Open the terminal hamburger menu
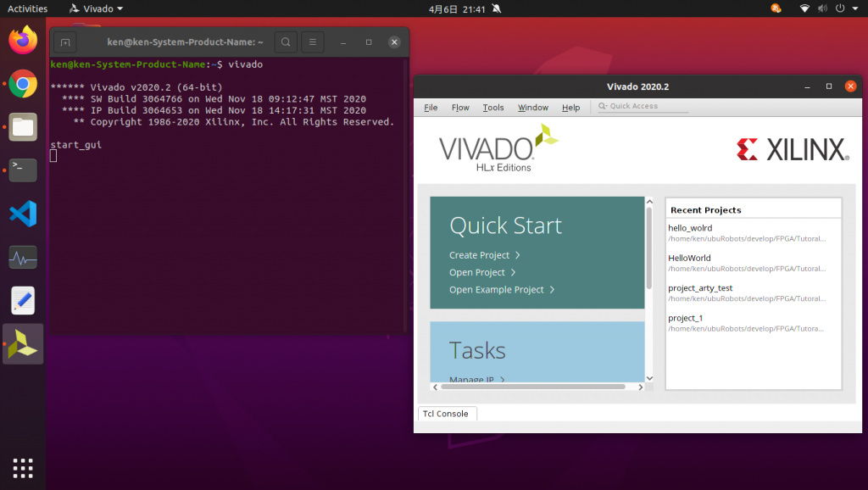 coord(313,42)
